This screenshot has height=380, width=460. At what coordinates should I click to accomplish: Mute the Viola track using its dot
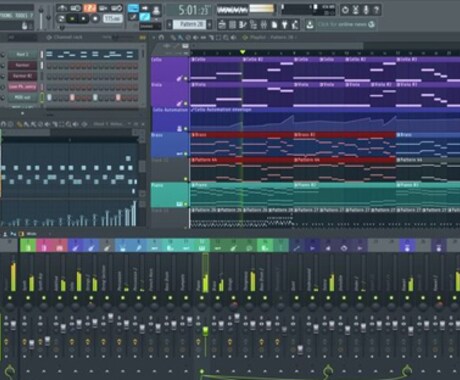click(186, 104)
